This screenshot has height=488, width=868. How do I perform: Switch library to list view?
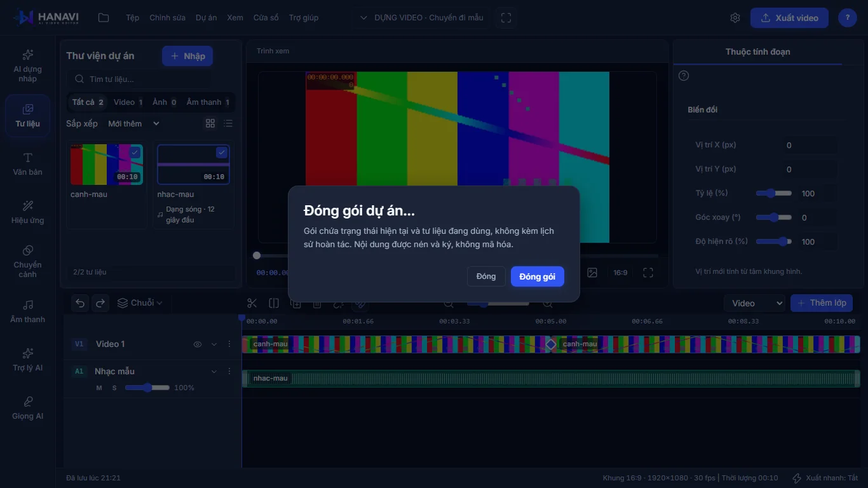click(228, 123)
